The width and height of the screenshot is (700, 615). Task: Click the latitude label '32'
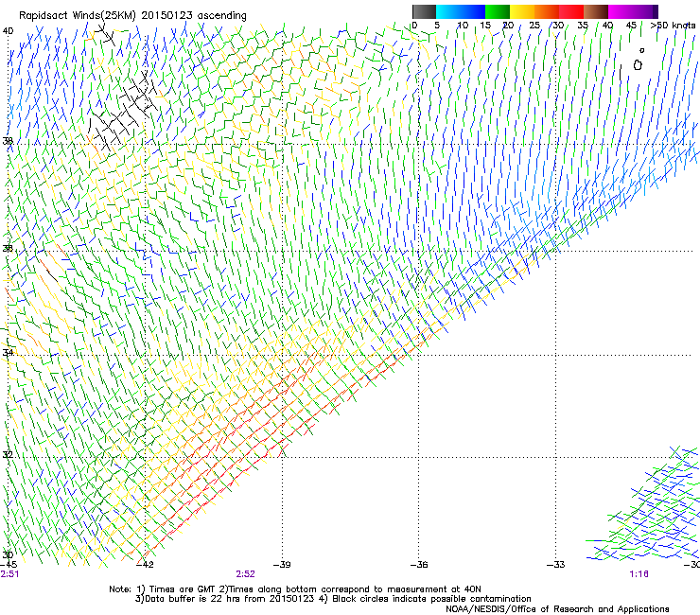tap(8, 455)
